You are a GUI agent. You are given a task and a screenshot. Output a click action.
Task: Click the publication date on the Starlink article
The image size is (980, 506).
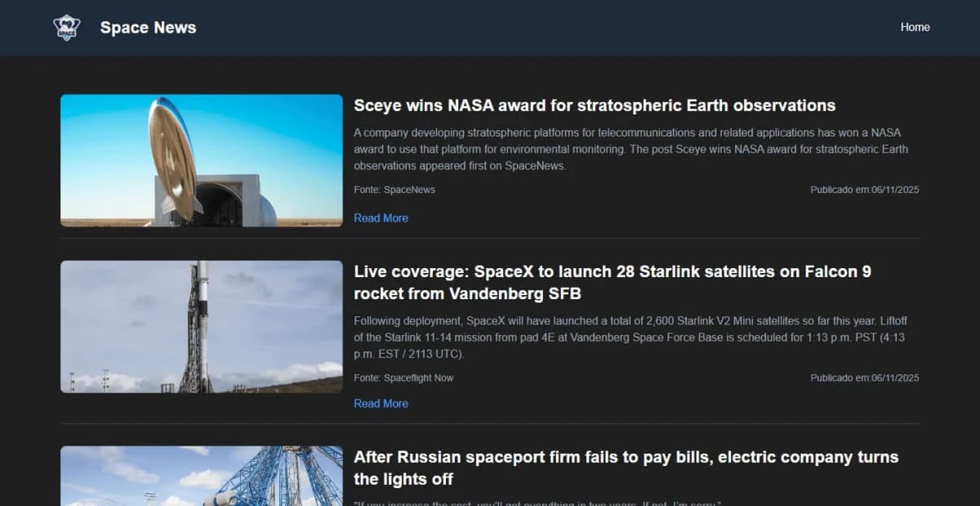pos(864,378)
